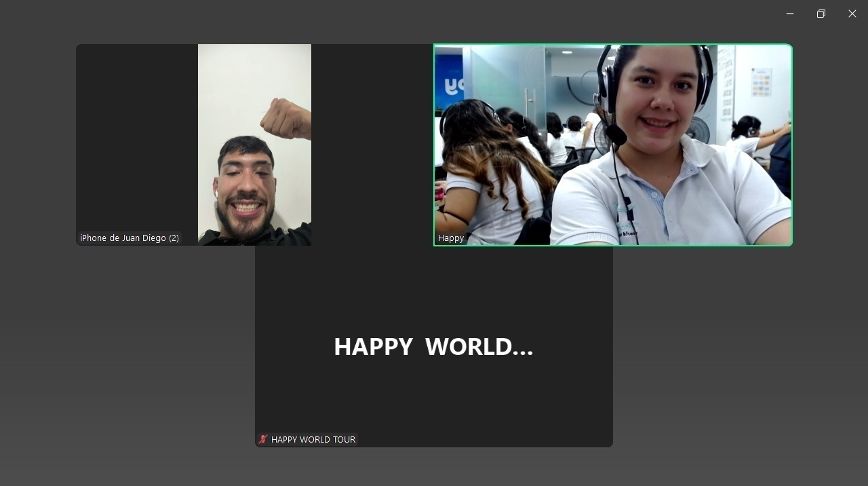Select the HAPPY WORLD TOUR participant tile
The image size is (868, 486).
tap(434, 380)
